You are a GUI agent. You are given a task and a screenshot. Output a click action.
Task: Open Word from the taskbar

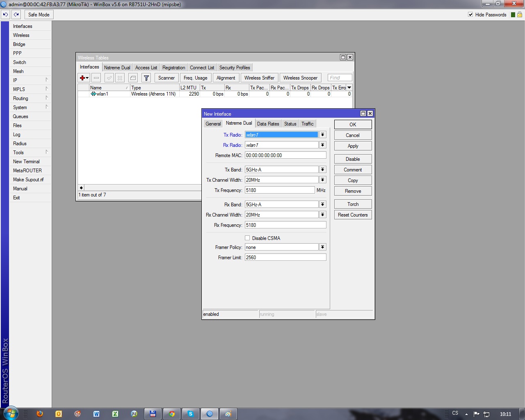(x=96, y=414)
